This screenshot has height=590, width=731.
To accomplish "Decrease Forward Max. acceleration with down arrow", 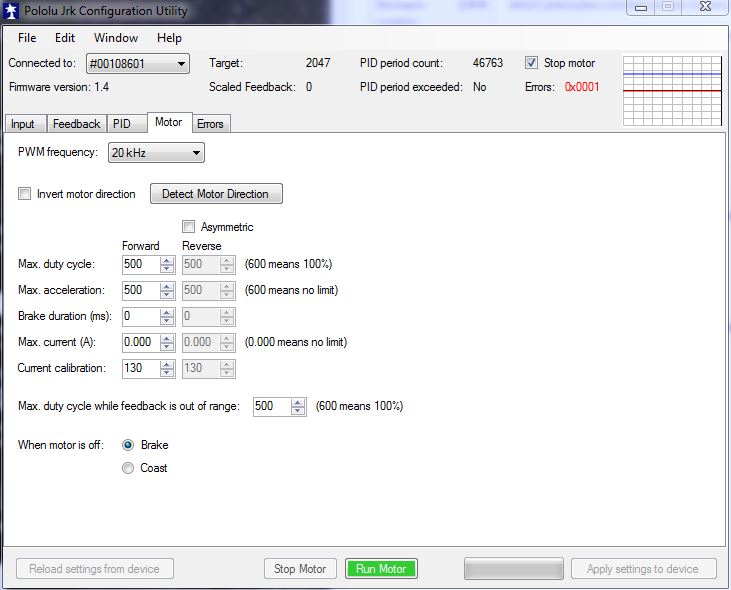I will (167, 295).
